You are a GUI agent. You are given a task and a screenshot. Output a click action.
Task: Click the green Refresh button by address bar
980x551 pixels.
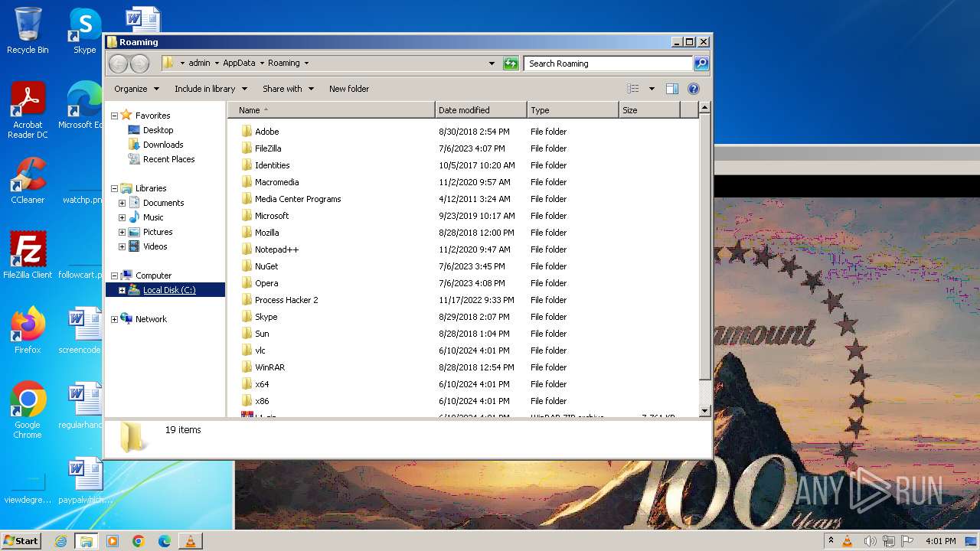511,64
